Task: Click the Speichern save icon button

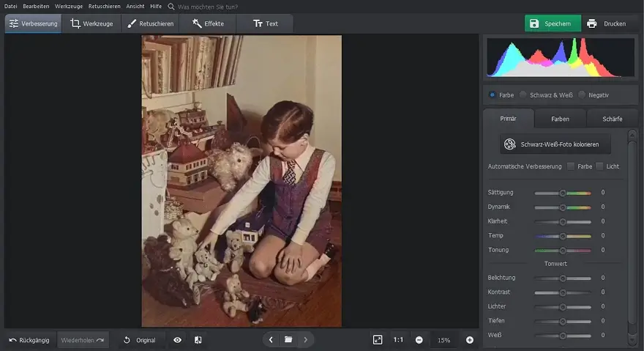Action: tap(553, 23)
